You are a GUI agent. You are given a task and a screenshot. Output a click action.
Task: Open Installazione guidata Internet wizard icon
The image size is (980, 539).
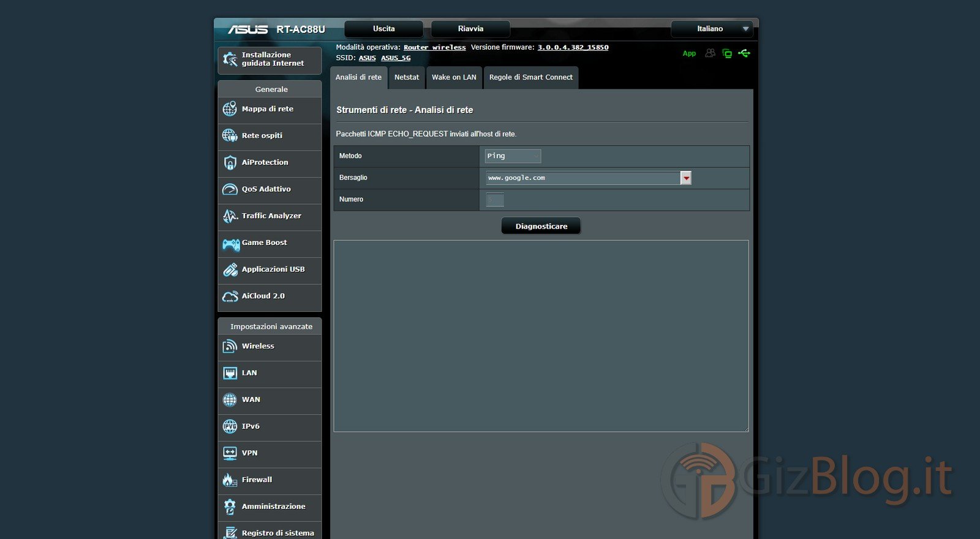(x=230, y=59)
